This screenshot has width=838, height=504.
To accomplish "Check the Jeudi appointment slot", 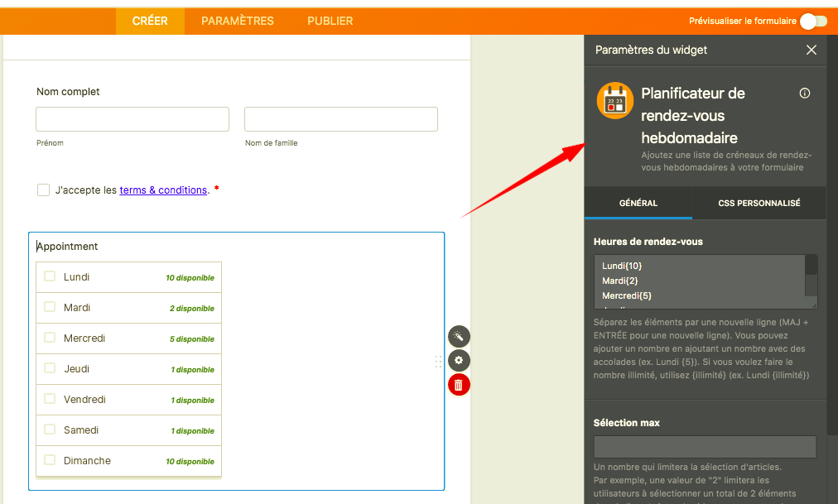I will pos(50,367).
